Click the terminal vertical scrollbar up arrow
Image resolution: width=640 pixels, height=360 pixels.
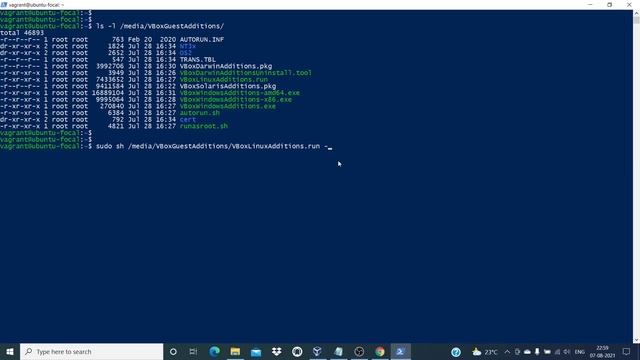click(636, 13)
